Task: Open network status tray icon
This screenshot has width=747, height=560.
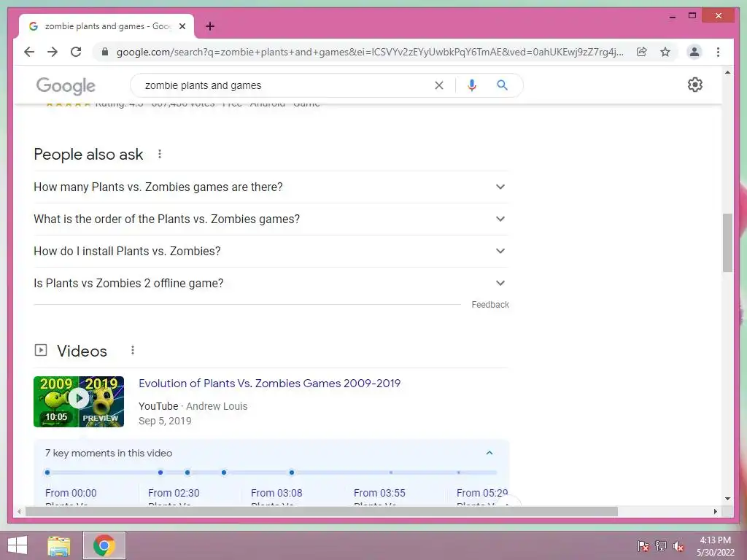Action: tap(661, 545)
